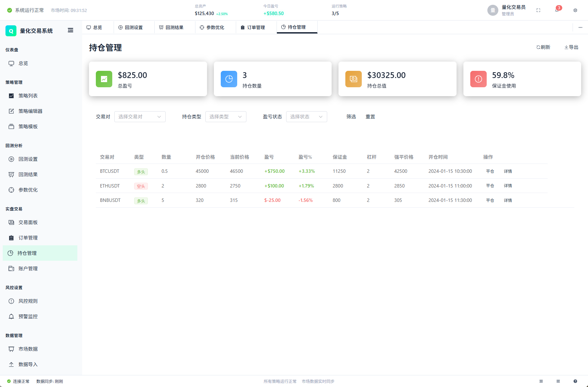Click the 强平价格 column header
Viewport: 588px width, 387px height.
pyautogui.click(x=404, y=157)
